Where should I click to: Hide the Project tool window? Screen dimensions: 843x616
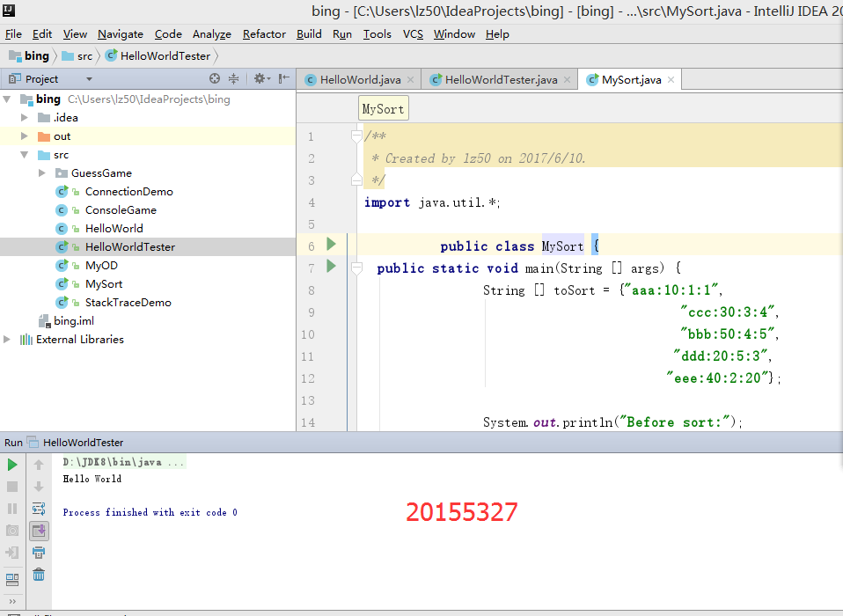(284, 78)
